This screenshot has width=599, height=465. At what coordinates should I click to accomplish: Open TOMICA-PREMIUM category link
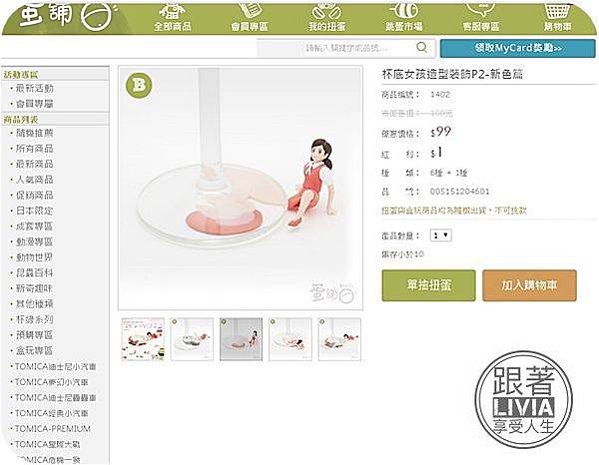(53, 429)
